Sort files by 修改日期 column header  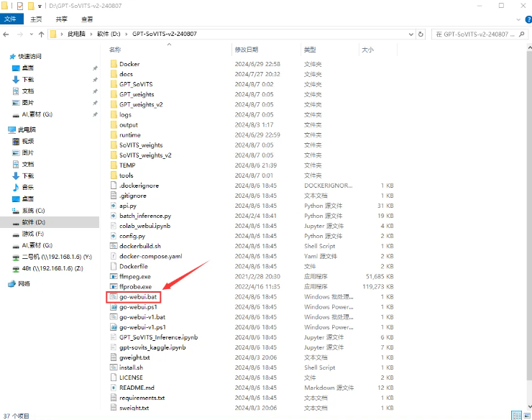coord(246,50)
